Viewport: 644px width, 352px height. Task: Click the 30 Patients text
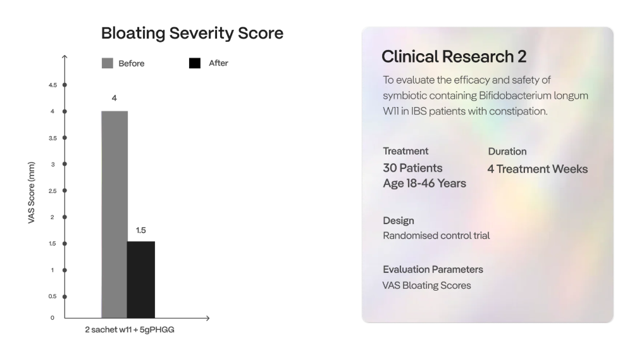412,168
